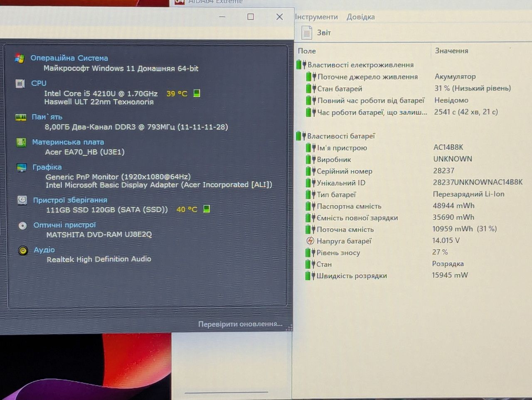Open the Інструменти menu
This screenshot has width=532, height=400.
pos(316,17)
